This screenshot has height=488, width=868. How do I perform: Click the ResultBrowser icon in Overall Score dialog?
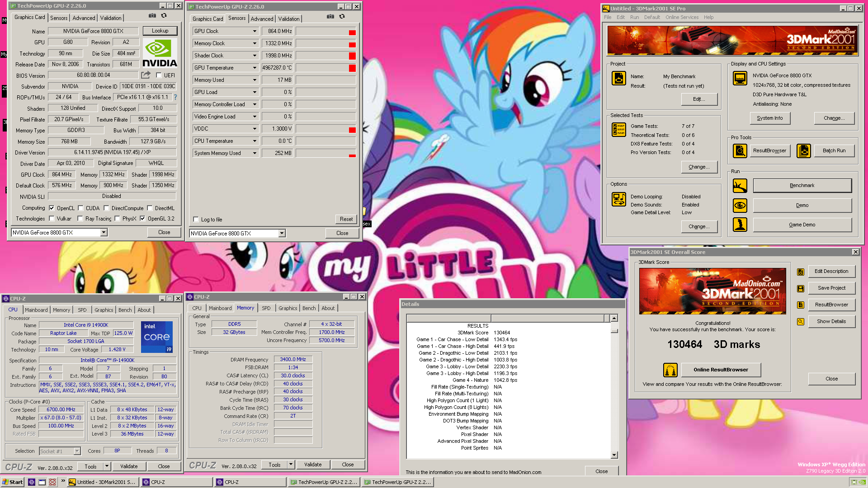[801, 305]
